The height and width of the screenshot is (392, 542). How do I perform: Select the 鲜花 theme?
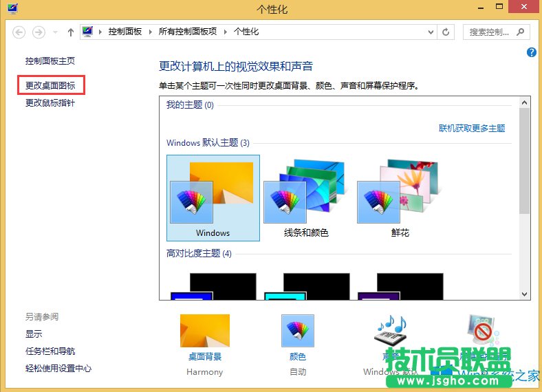[x=400, y=198]
